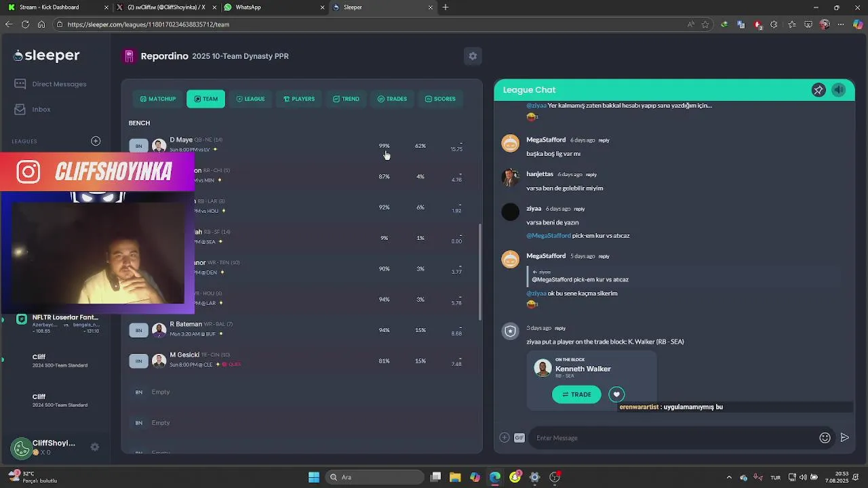Open league settings gear beside Repordino
This screenshot has height=488, width=868.
(x=473, y=56)
